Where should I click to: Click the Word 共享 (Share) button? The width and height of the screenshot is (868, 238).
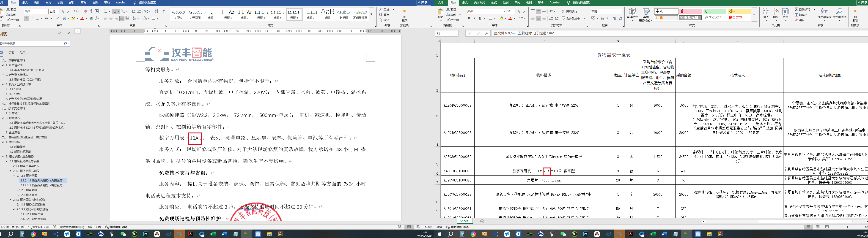click(423, 2)
